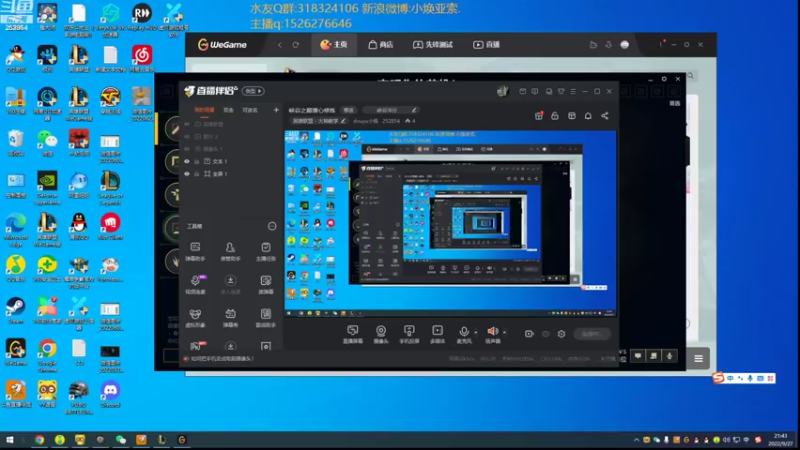Open the shirt skin icon in title bar
This screenshot has width=800, height=450.
561,91
